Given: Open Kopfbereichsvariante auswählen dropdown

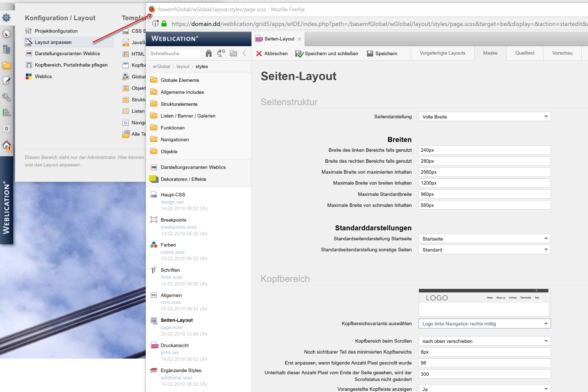Looking at the screenshot, I should (x=484, y=324).
